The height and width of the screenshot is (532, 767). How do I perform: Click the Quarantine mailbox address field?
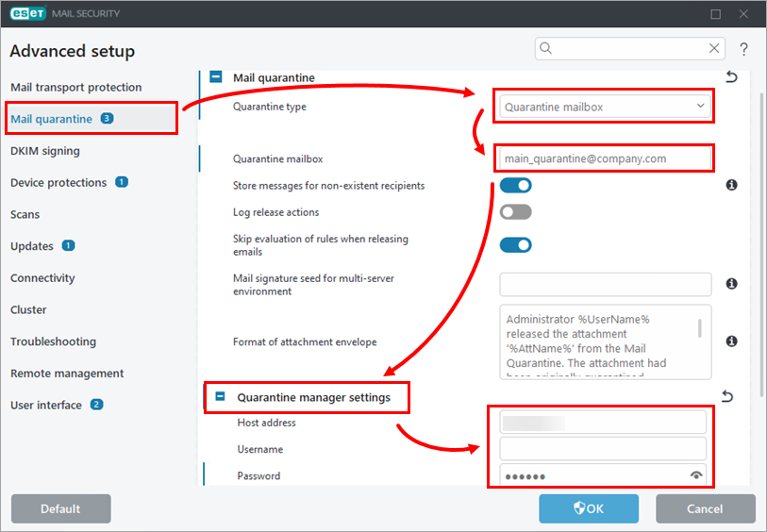(604, 158)
